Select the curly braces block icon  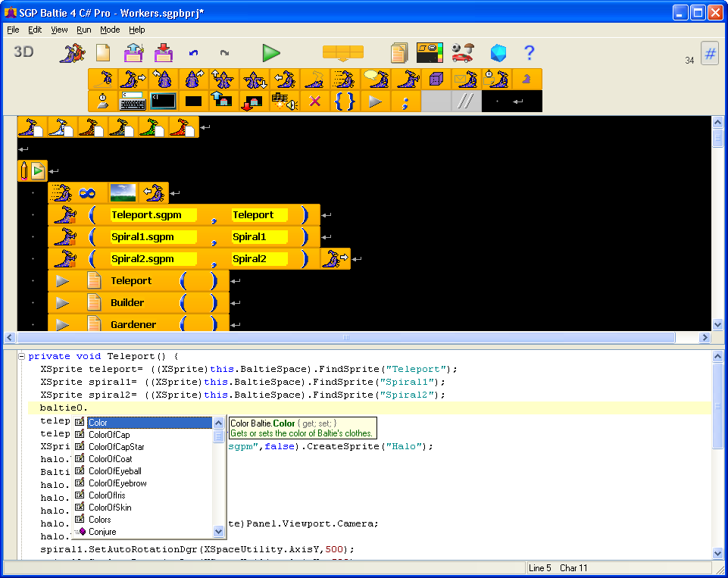[x=345, y=101]
